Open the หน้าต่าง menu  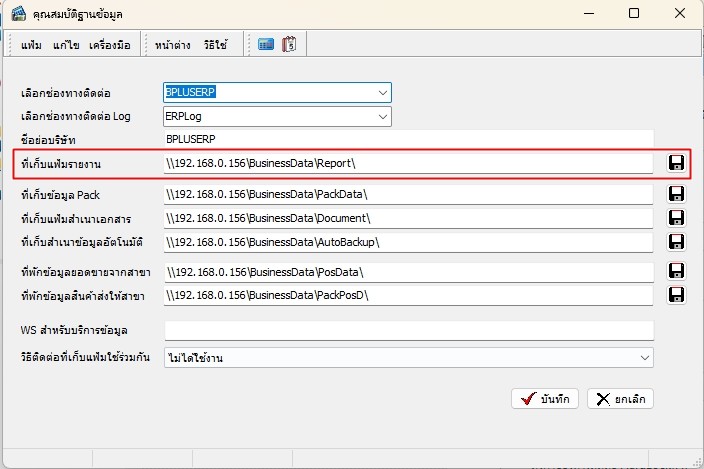point(173,45)
